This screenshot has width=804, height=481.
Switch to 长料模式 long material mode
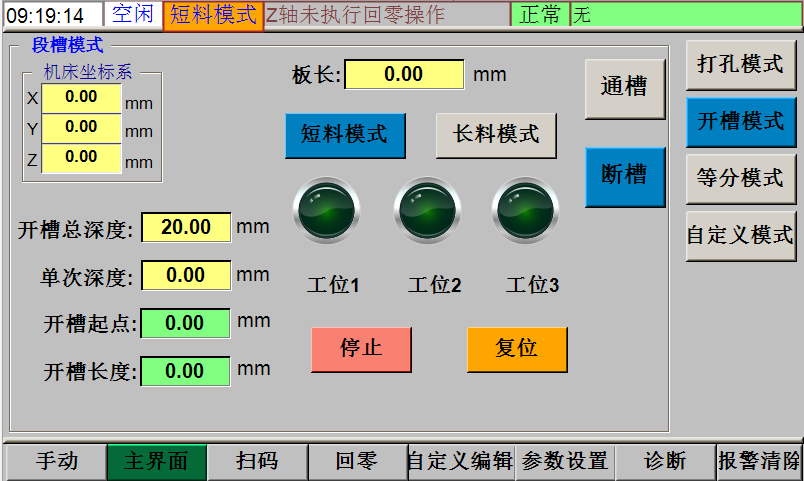[496, 135]
